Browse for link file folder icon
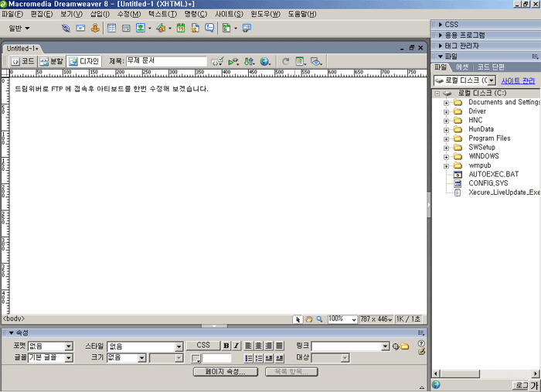The height and width of the screenshot is (392, 541). point(405,346)
